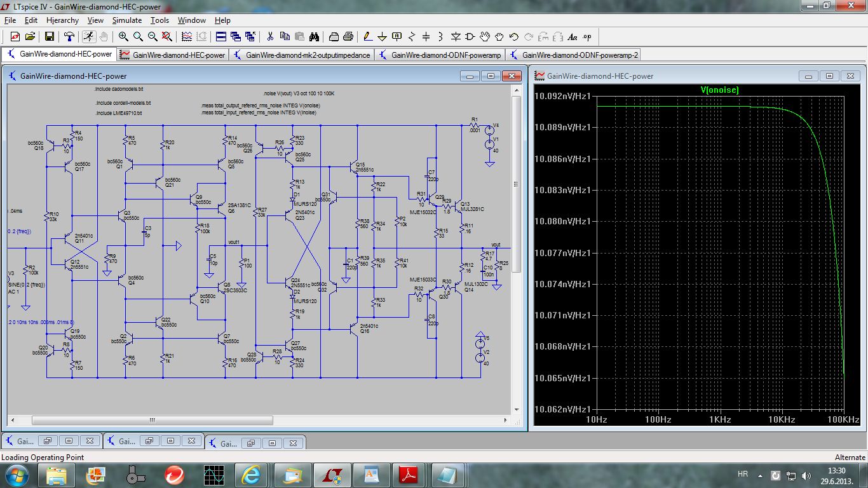Switch to GainWire-diamond-ODNF-poweramp-2 tab

click(x=574, y=55)
